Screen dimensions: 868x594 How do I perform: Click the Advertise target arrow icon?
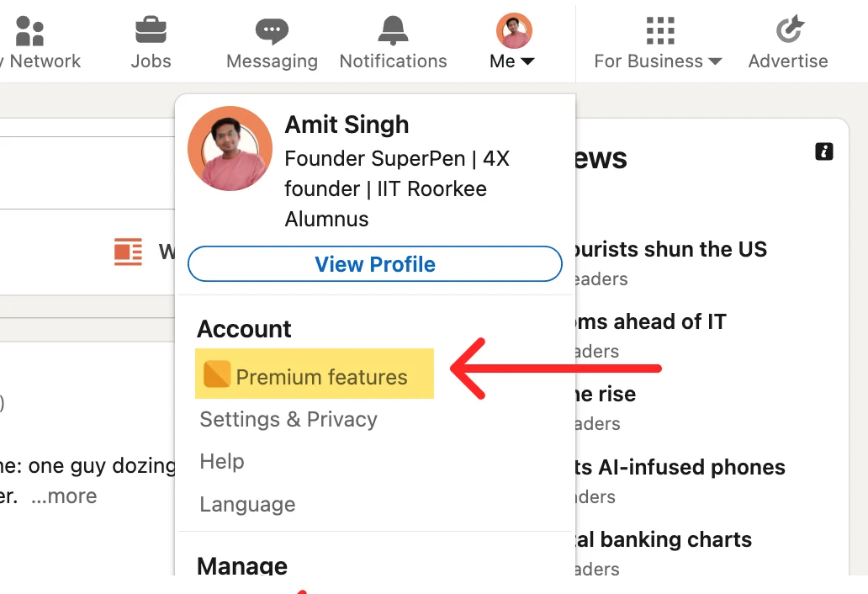pos(788,31)
